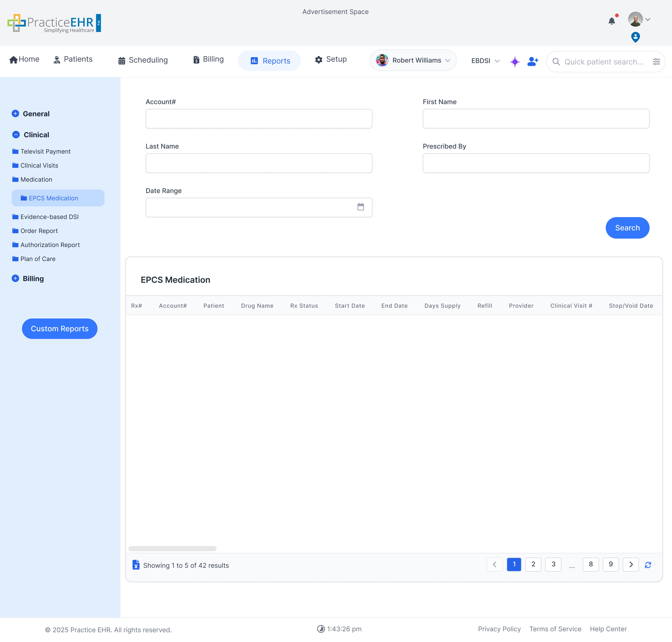
Task: Open the Setup menu
Action: point(331,59)
